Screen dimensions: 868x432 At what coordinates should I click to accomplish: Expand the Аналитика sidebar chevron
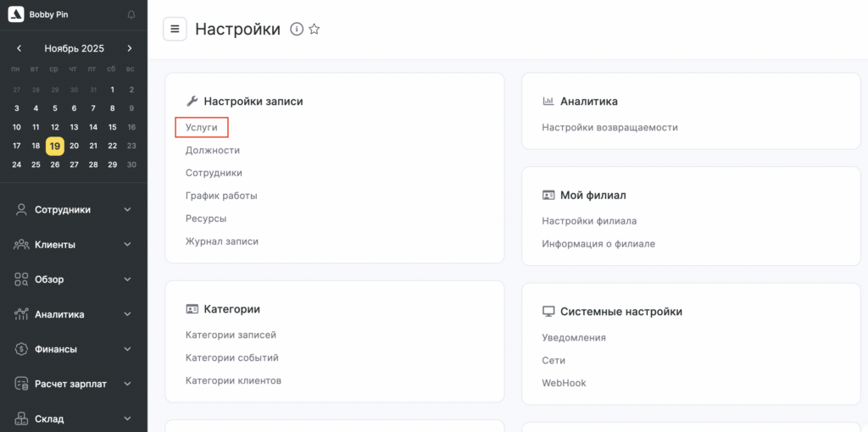[127, 314]
